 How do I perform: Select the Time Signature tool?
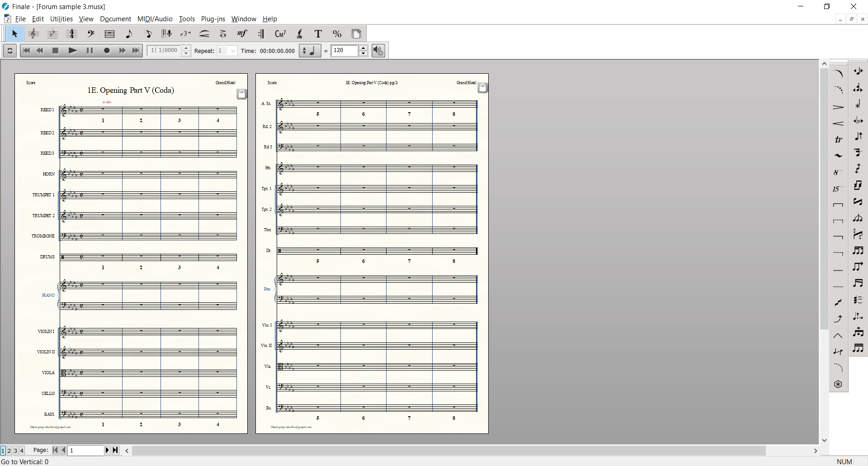[71, 34]
